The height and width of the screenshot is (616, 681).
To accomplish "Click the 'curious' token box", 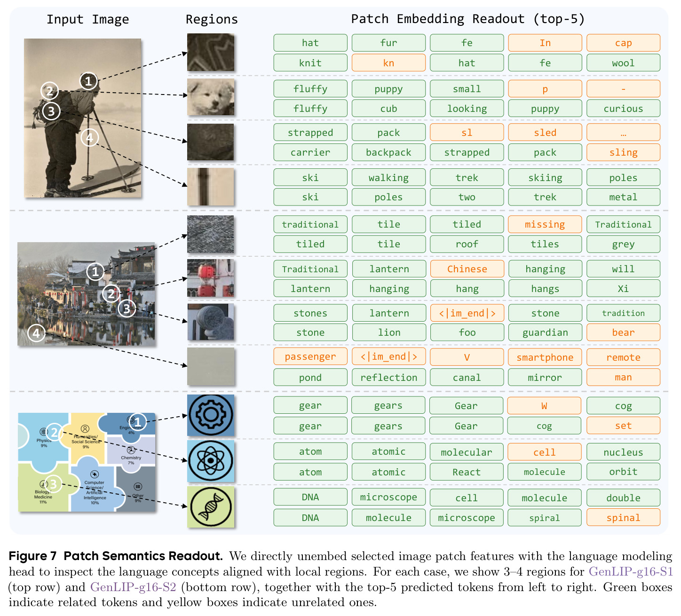I will (623, 109).
